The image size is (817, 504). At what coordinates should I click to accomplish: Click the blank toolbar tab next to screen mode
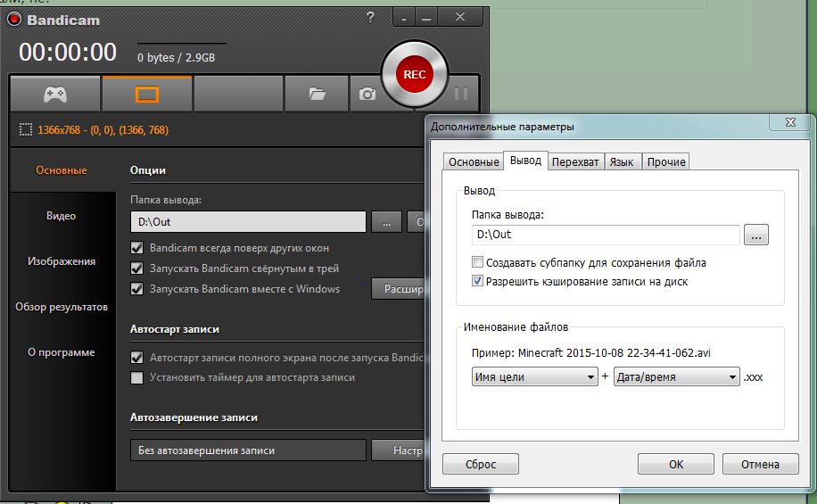point(239,94)
